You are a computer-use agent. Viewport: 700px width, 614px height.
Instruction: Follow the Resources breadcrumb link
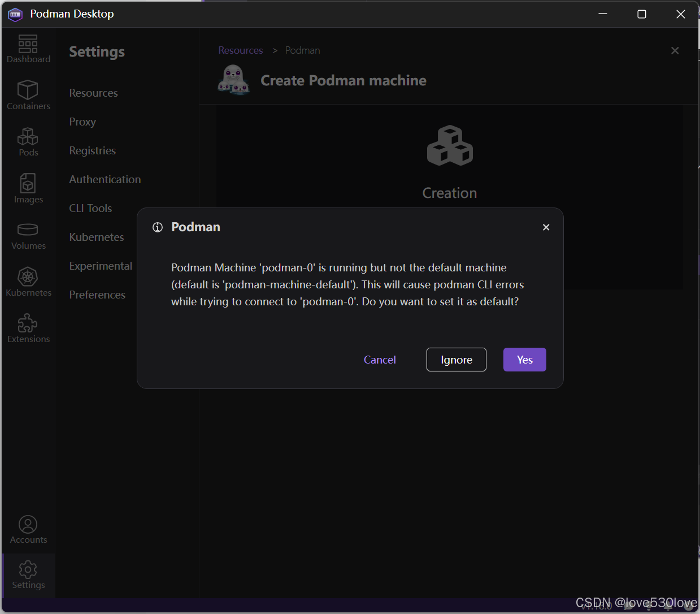tap(241, 50)
